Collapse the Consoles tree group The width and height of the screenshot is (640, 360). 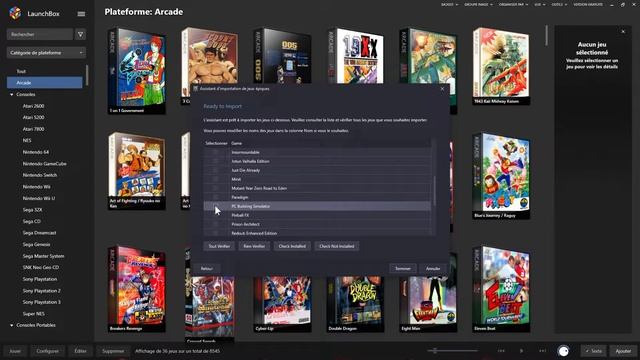[x=11, y=94]
